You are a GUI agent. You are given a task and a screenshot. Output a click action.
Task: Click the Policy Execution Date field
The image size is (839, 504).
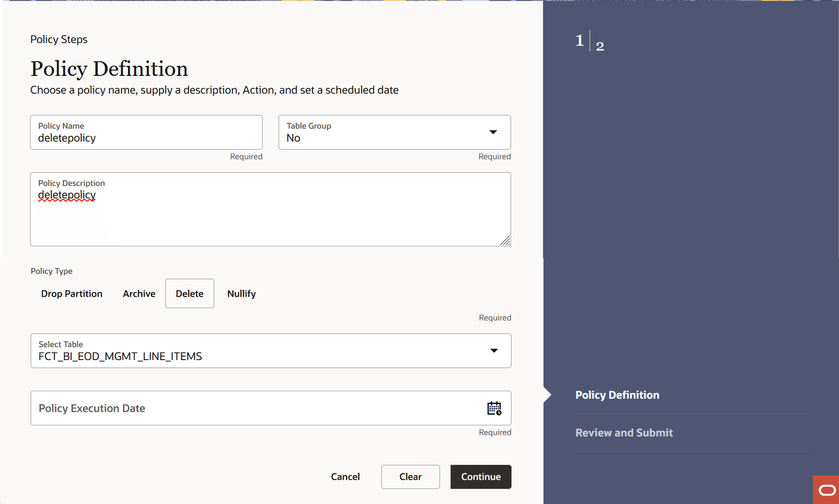click(x=238, y=408)
